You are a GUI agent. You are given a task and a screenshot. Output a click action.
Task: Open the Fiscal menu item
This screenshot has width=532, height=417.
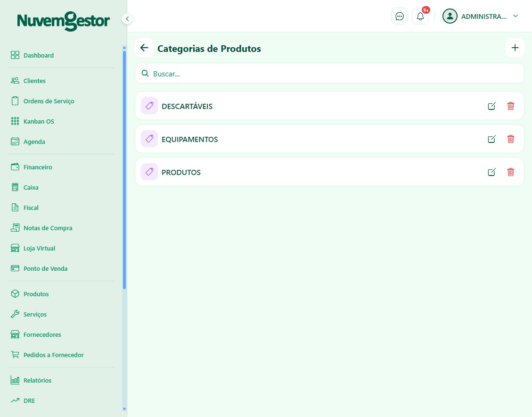(61, 208)
